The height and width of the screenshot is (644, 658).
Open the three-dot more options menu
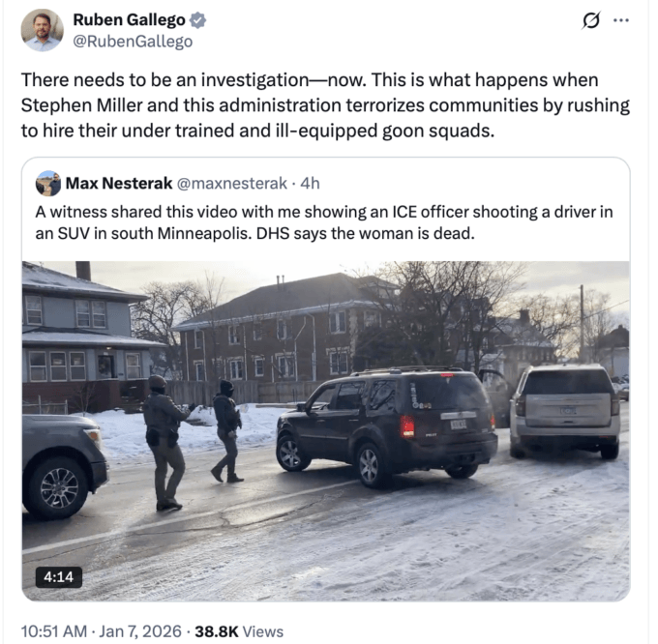[621, 19]
